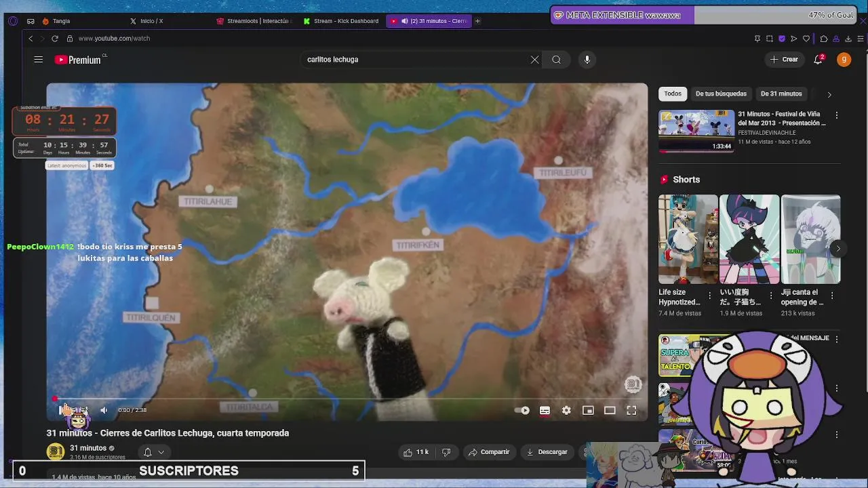Open the browser workspaces icon
The width and height of the screenshot is (868, 488).
pos(31,21)
